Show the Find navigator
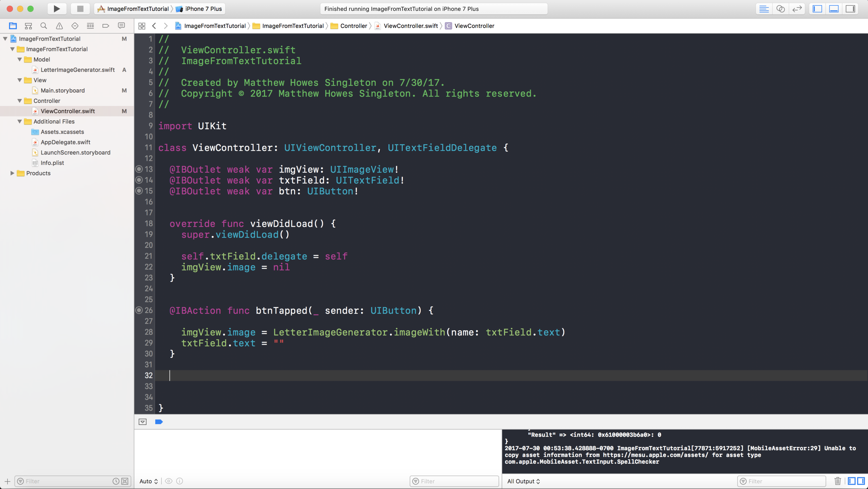The width and height of the screenshot is (868, 489). tap(44, 26)
